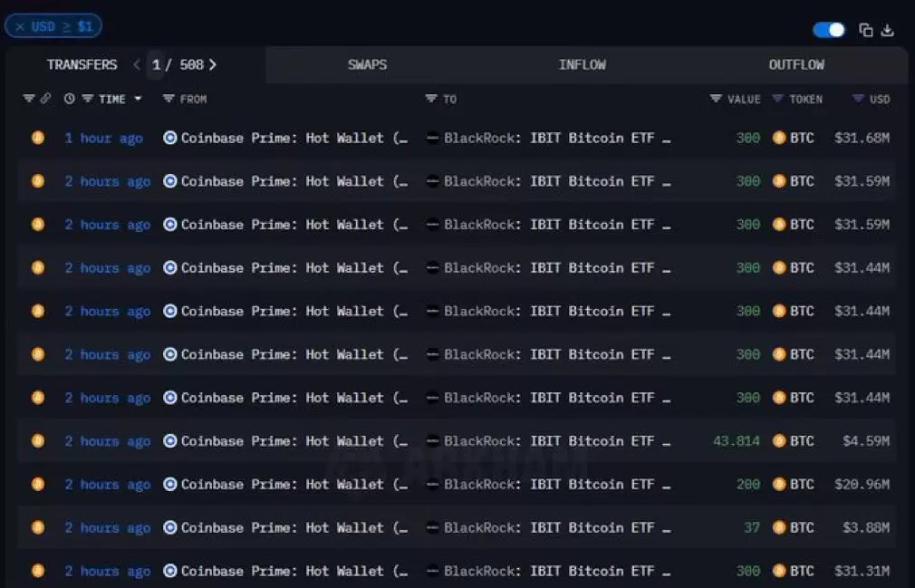915x588 pixels.
Task: Click BTC token icon in $3.88M row
Action: 779,527
